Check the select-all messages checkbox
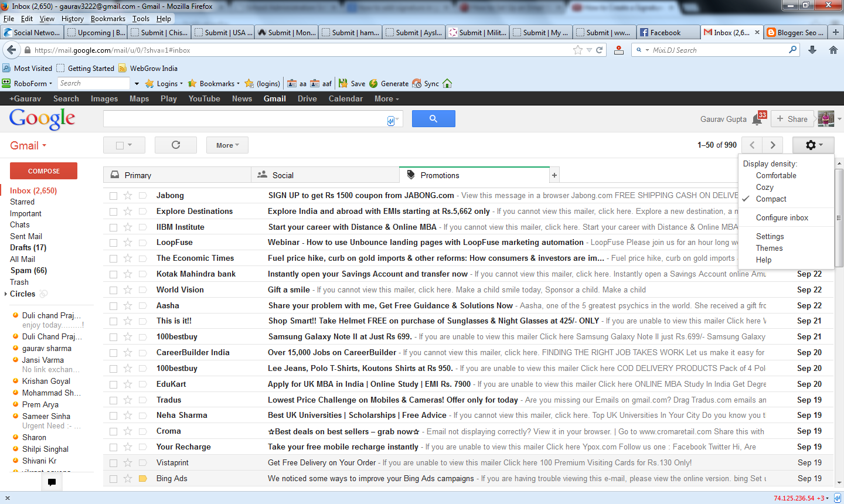Screen dimensions: 844x504 tap(120, 145)
